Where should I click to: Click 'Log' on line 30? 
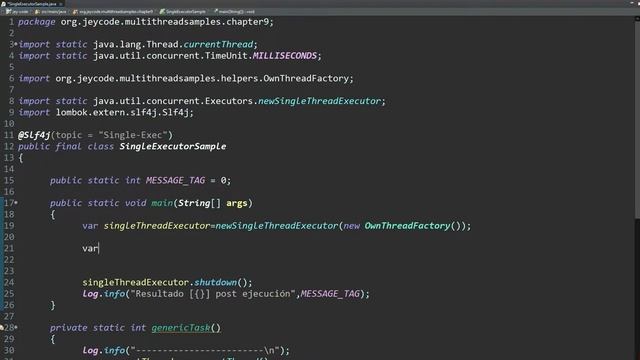pyautogui.click(x=90, y=350)
